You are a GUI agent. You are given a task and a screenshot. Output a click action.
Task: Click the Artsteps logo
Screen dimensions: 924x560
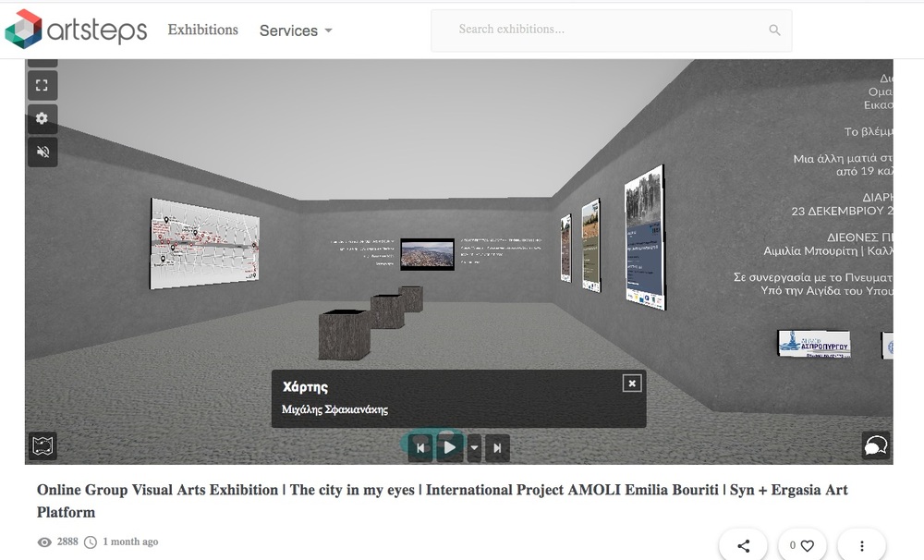(76, 30)
